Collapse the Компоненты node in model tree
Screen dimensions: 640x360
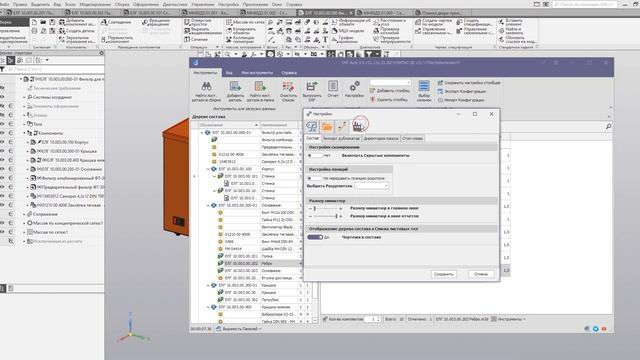pos(24,133)
